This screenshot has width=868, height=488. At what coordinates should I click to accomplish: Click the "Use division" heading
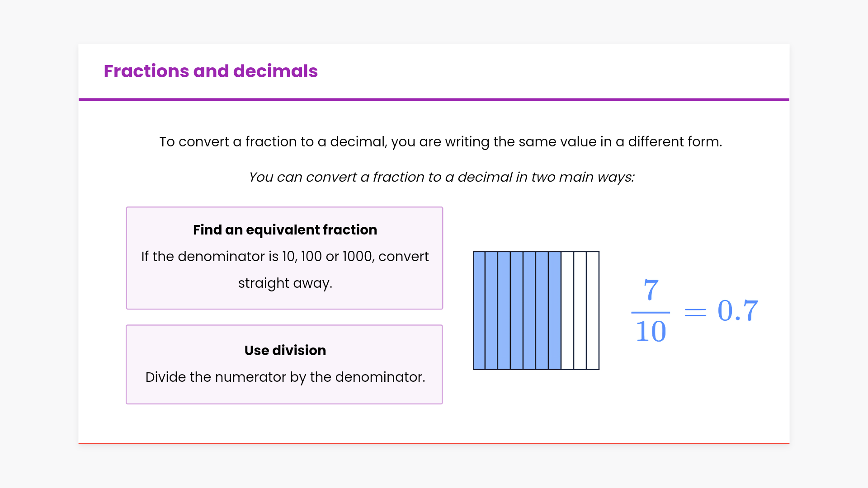tap(285, 351)
